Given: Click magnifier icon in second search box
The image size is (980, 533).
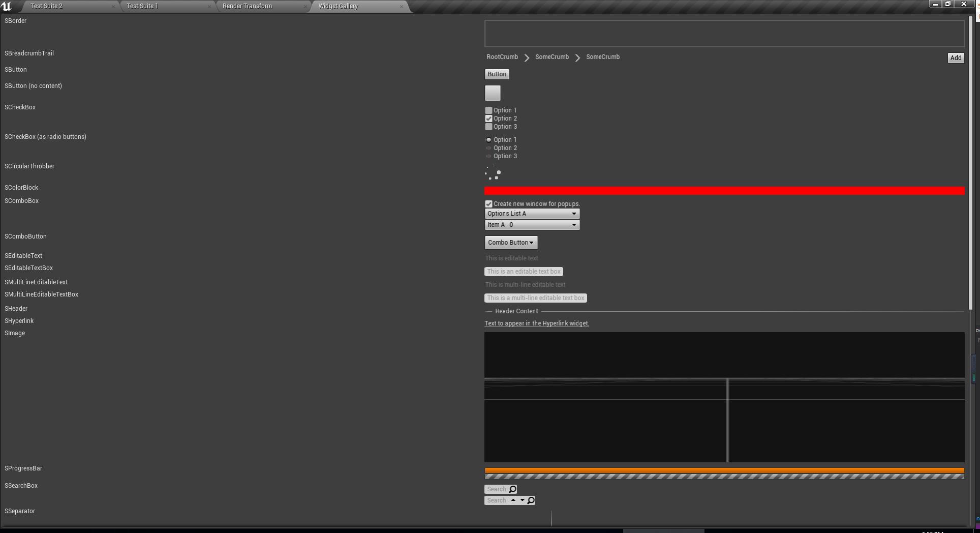Looking at the screenshot, I should point(531,500).
